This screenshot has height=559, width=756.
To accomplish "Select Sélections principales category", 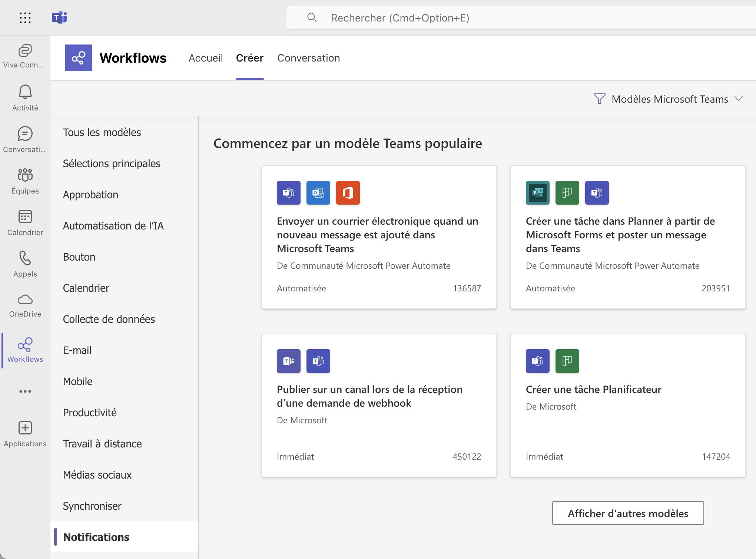I will coord(124,163).
